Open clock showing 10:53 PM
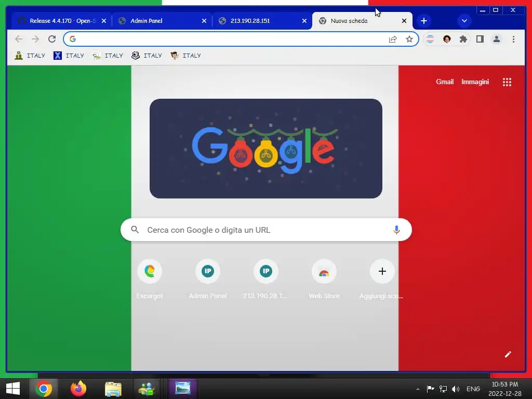The height and width of the screenshot is (399, 532). click(505, 389)
